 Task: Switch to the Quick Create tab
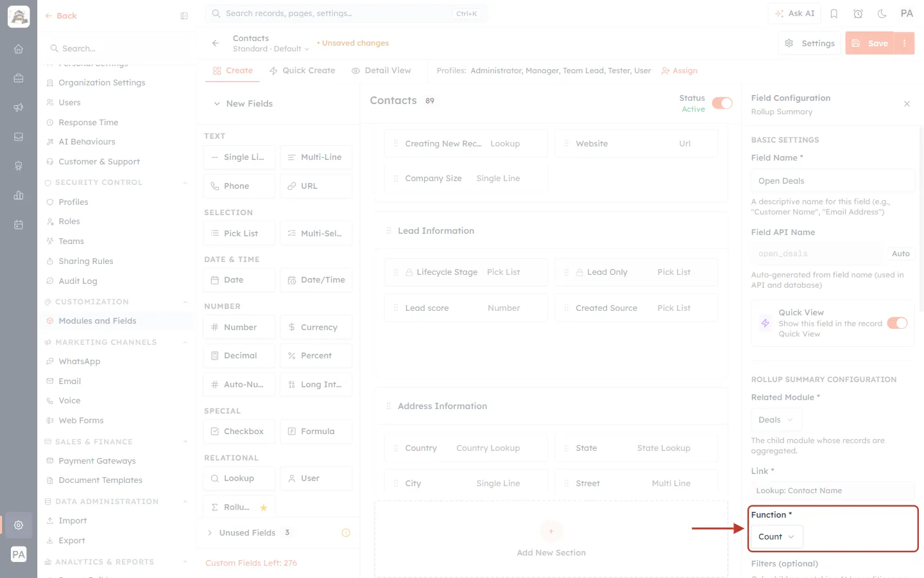coord(302,71)
